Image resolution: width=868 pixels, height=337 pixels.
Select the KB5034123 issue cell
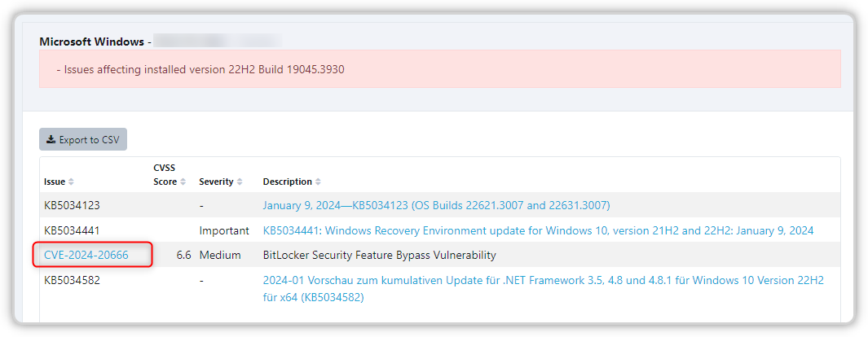(72, 205)
